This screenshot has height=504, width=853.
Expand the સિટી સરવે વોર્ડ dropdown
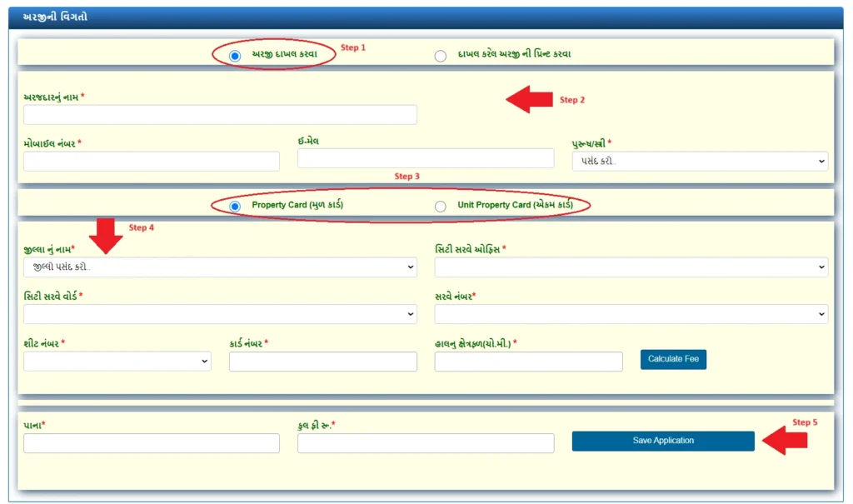click(220, 314)
